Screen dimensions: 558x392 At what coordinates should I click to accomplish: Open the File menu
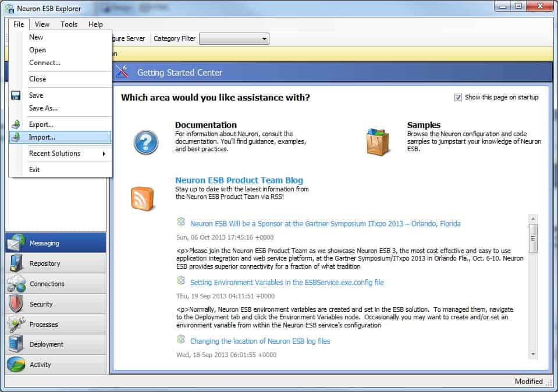(x=19, y=24)
